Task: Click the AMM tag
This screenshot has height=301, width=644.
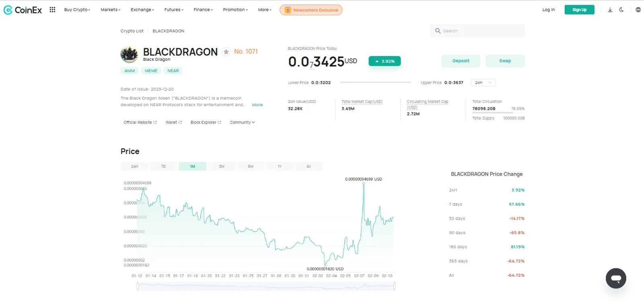Action: pyautogui.click(x=130, y=71)
